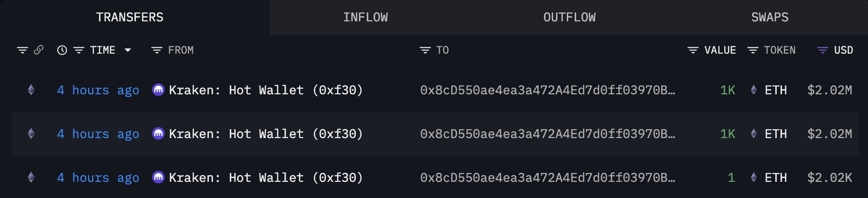The width and height of the screenshot is (868, 198).
Task: Click the chain link icon in header
Action: pos(39,50)
